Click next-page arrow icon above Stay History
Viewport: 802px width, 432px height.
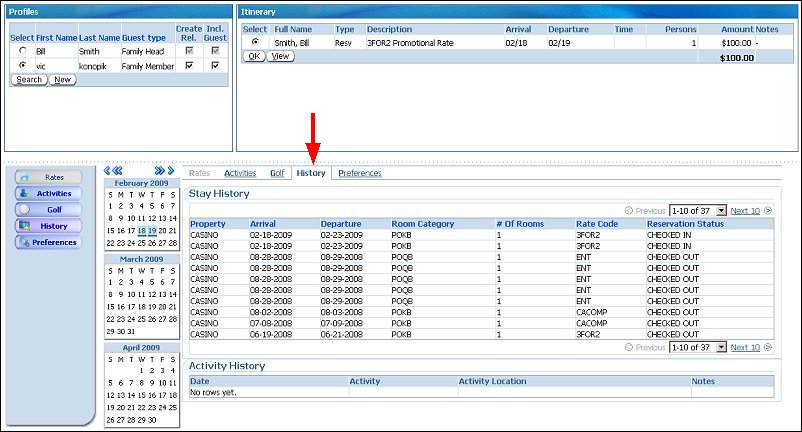click(768, 211)
